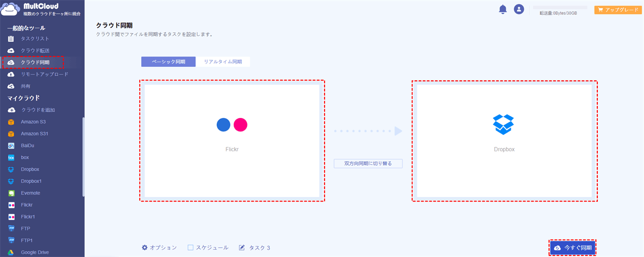Click 双方向同期に切り替える toggle button
644x257 pixels.
pos(368,163)
